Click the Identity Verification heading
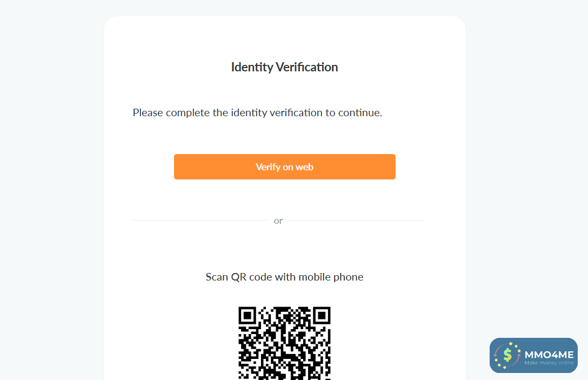The image size is (588, 380). click(x=284, y=67)
